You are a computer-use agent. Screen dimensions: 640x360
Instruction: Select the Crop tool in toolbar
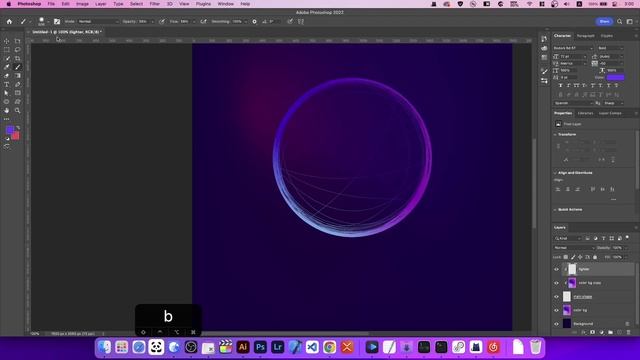click(x=18, y=58)
